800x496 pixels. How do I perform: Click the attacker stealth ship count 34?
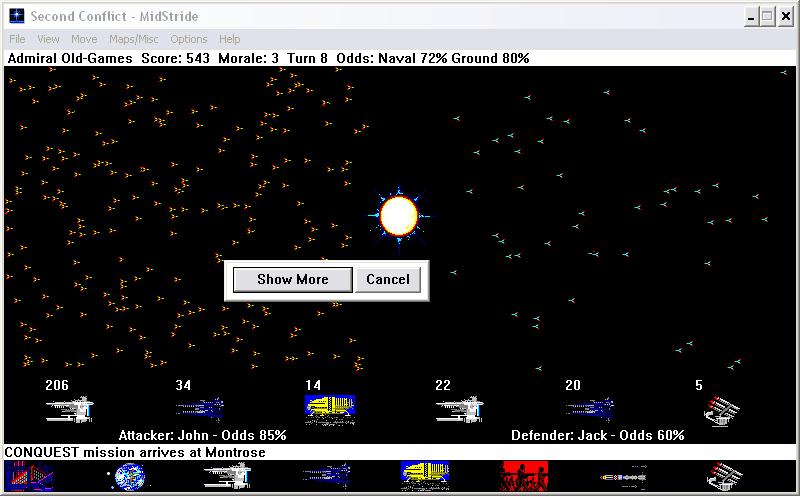click(x=183, y=385)
